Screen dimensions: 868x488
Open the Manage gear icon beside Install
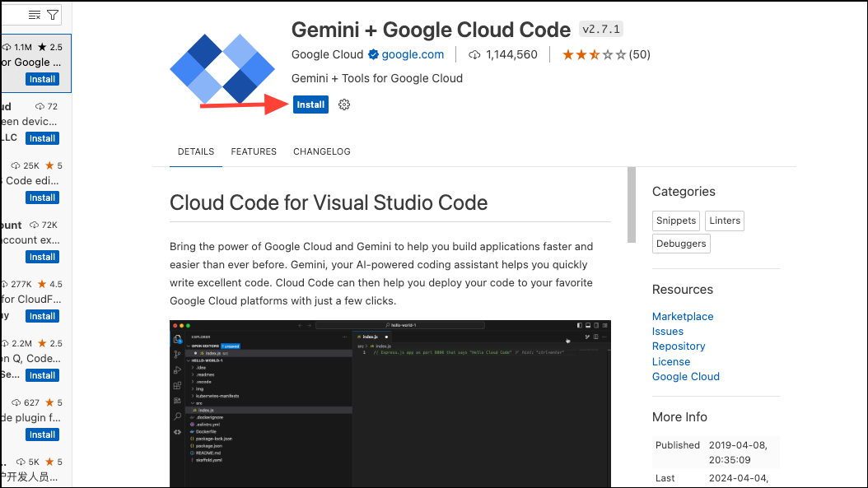(343, 105)
